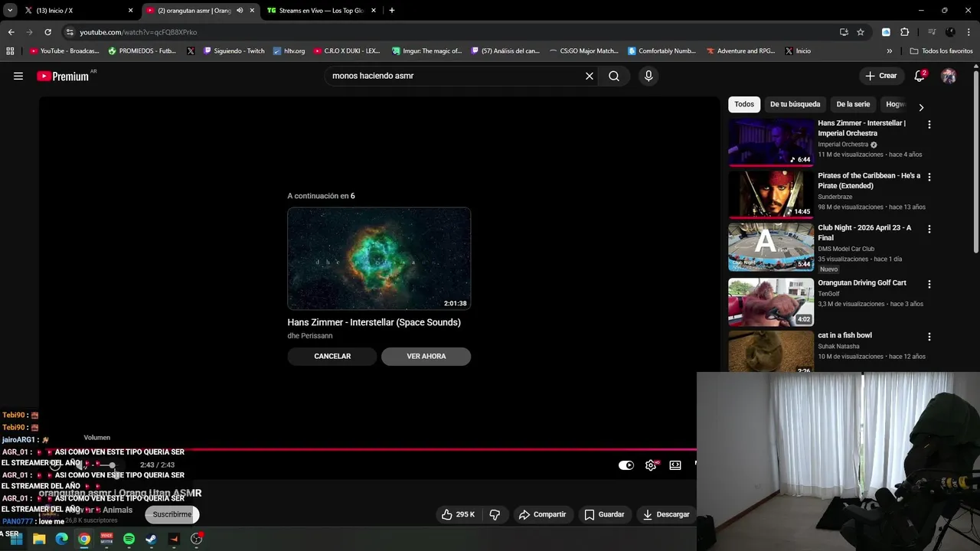Open the Orangutan Driving Golf Cart thumbnail
The width and height of the screenshot is (980, 551).
771,302
